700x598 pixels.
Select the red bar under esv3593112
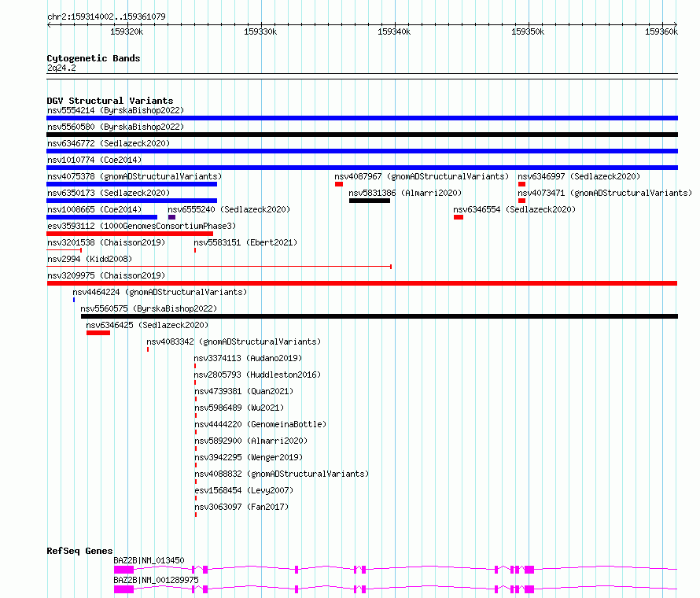click(x=130, y=234)
